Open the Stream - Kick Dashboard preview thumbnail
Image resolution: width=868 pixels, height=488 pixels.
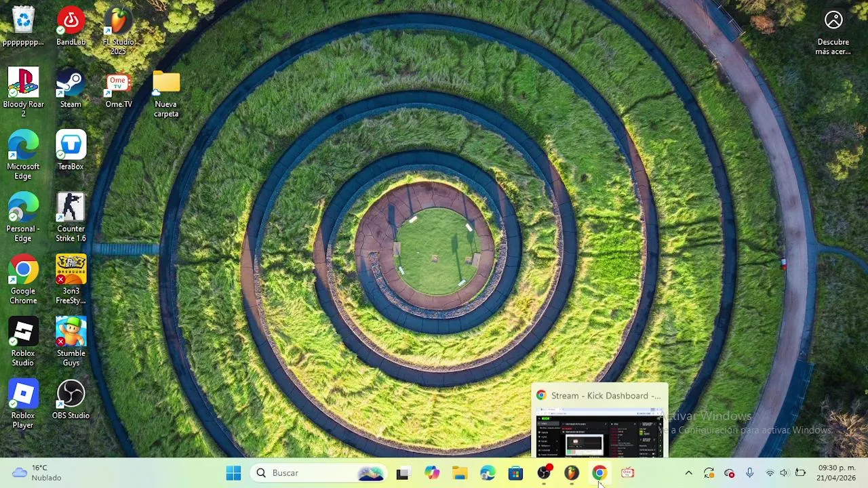point(600,422)
